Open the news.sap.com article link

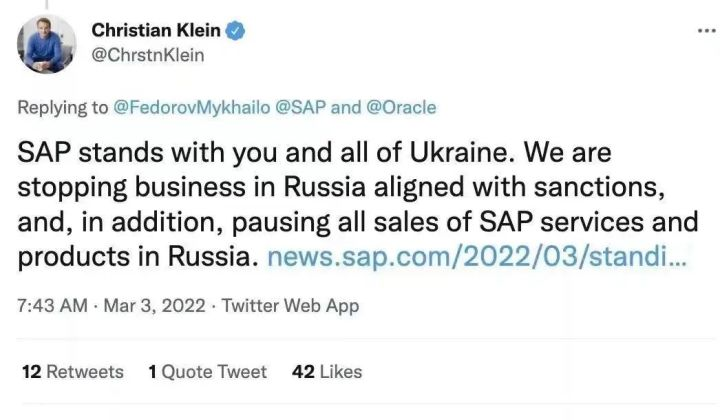(475, 256)
